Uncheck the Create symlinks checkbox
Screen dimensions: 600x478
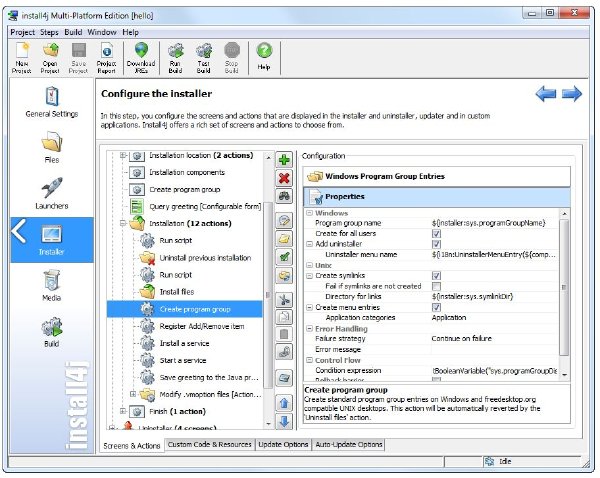[436, 276]
